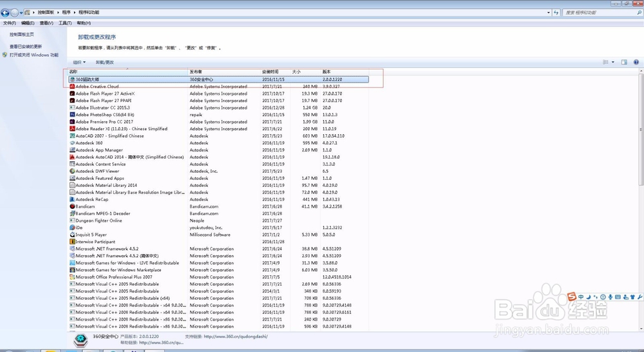The image size is (644, 352).
Task: Sort by the 名称 column header
Action: pyautogui.click(x=128, y=72)
